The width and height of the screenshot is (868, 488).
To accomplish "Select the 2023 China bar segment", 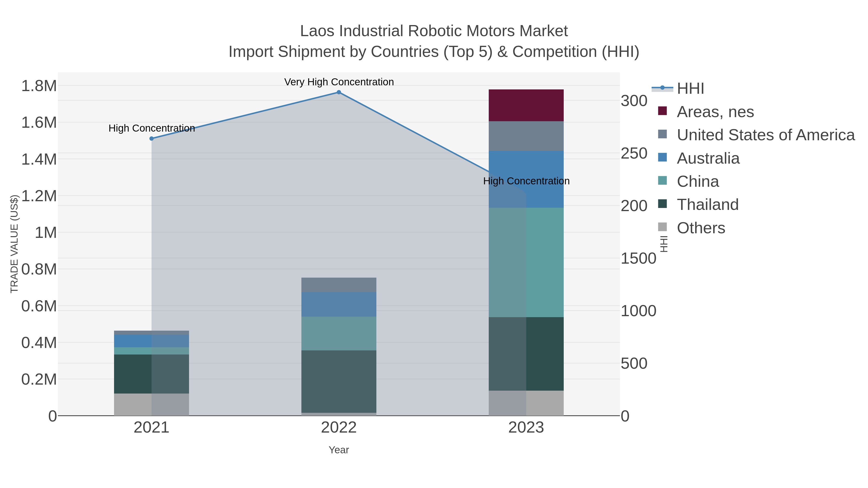I will click(526, 262).
